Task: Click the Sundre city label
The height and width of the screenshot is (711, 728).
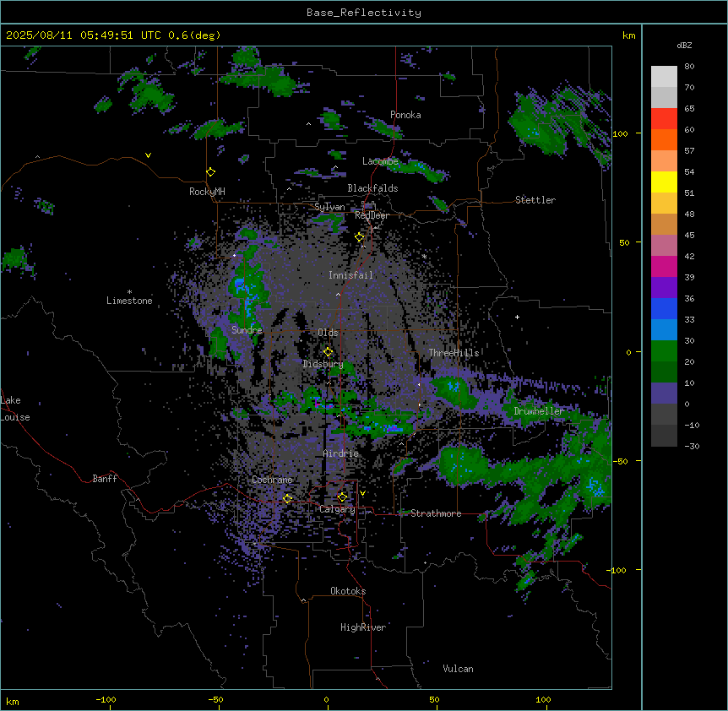Action: (x=247, y=330)
